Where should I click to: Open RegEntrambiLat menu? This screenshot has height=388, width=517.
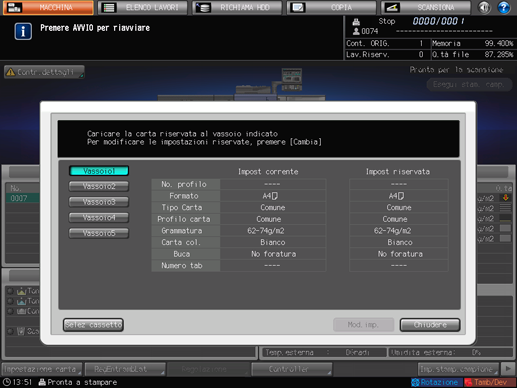(125, 369)
